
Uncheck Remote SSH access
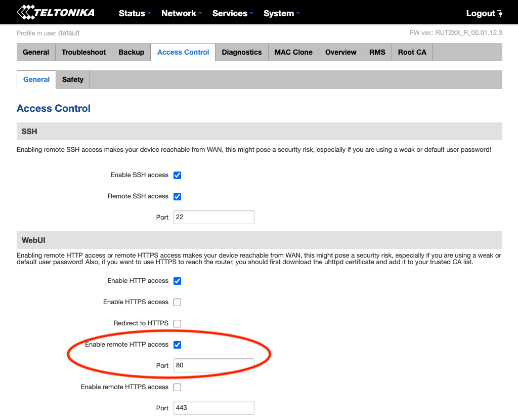tap(177, 196)
